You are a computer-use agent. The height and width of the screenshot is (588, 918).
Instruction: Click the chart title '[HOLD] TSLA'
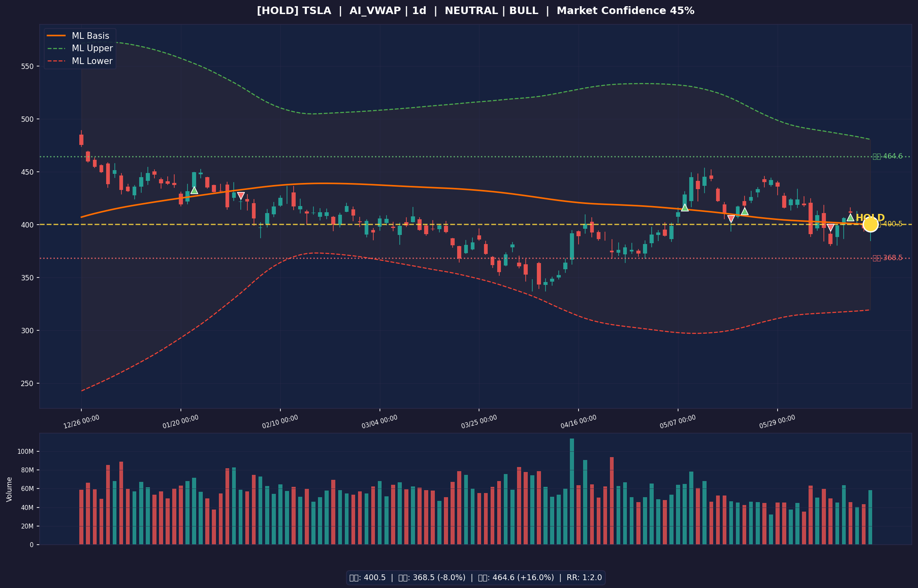294,11
